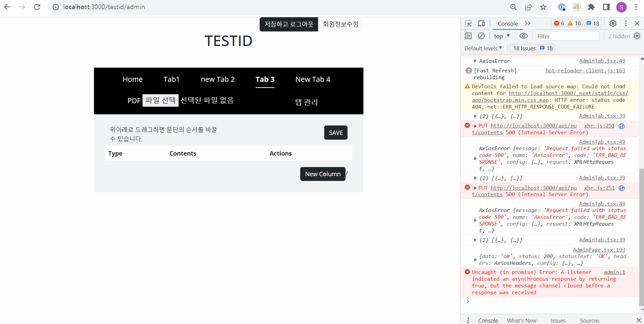Open console settings gear next to 2 hidden
The image size is (644, 324).
click(637, 36)
